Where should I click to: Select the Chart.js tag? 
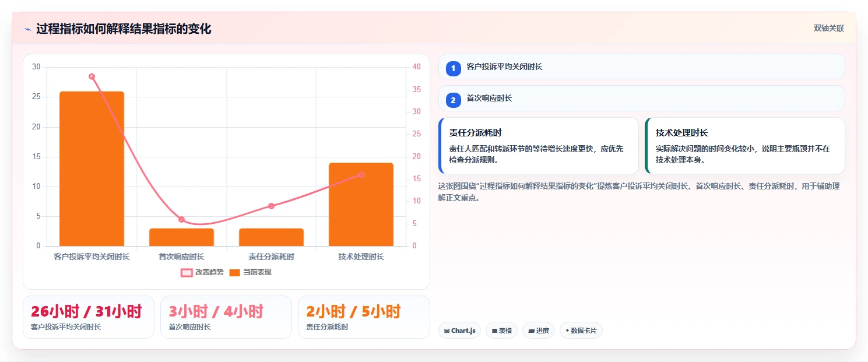460,331
